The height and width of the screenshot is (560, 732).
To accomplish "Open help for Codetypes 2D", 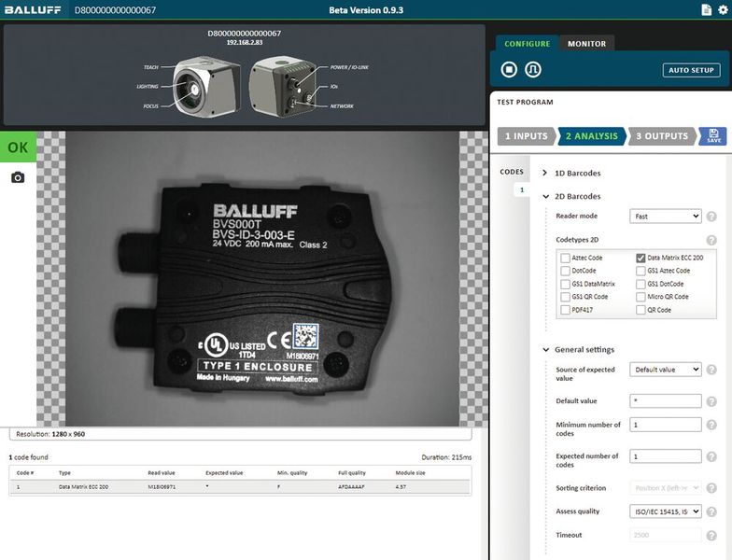I will pos(711,240).
